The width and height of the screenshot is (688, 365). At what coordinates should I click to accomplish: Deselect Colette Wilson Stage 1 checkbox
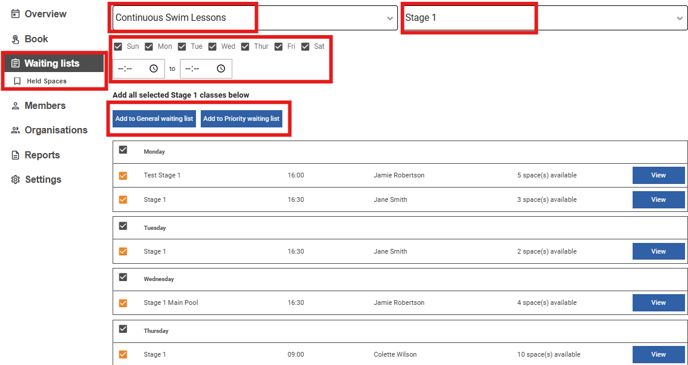(x=123, y=354)
